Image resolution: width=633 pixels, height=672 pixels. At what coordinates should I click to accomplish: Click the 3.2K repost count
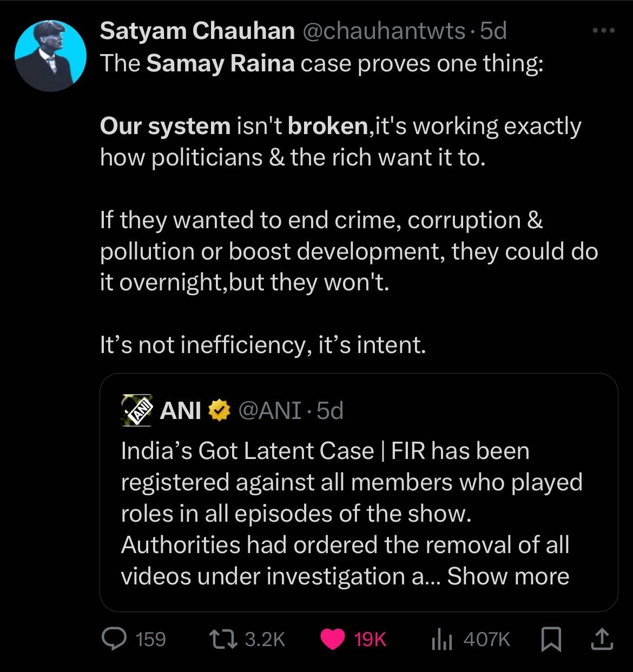point(265,640)
